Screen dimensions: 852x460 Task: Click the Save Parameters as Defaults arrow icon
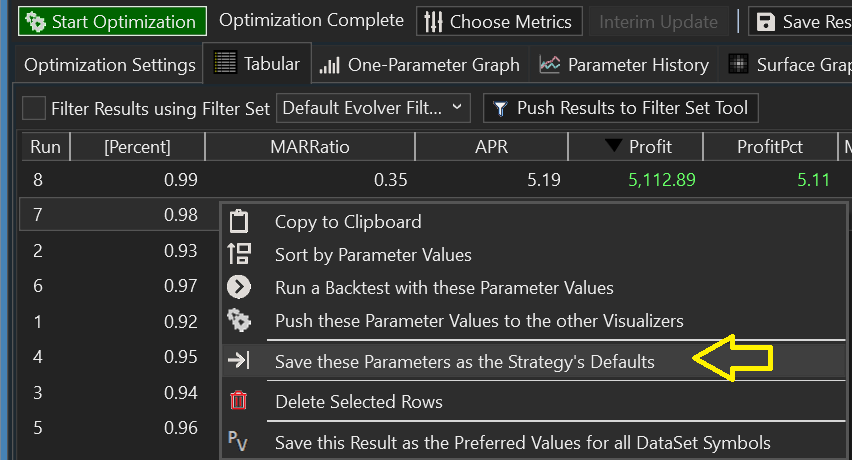pos(239,361)
